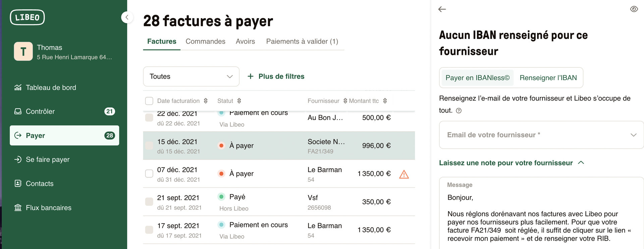This screenshot has width=644, height=249.
Task: Open Paiements à valider tab
Action: (302, 42)
